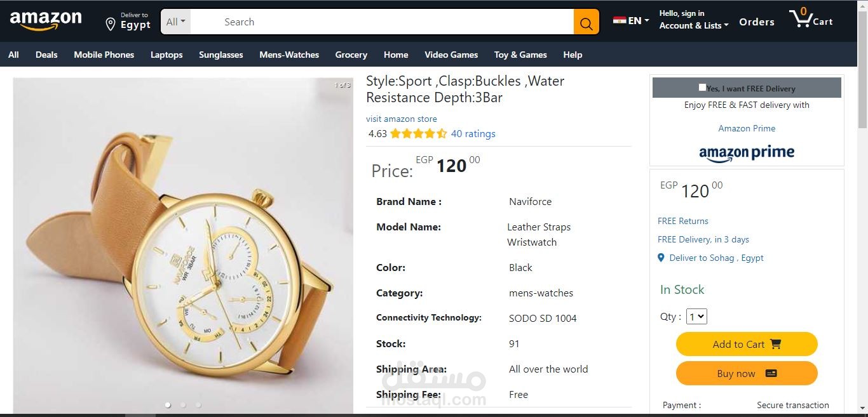Viewport: 868px width, 417px height.
Task: Click the search magnifier icon
Action: tap(586, 22)
